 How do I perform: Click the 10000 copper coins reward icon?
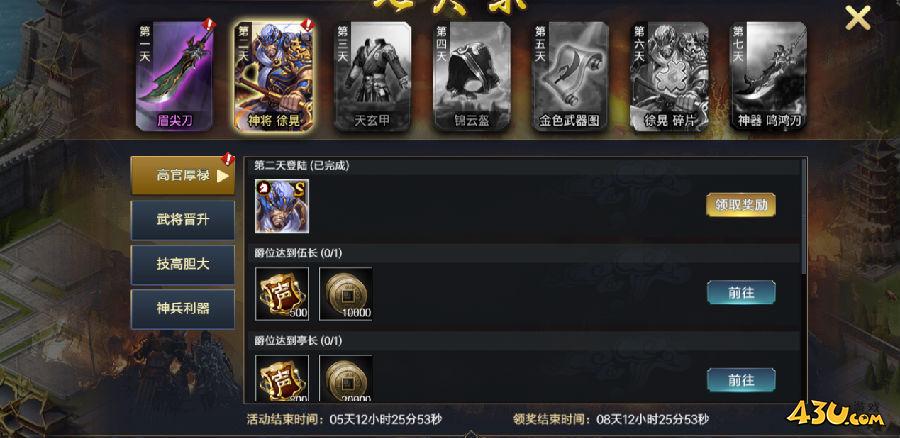pyautogui.click(x=346, y=293)
